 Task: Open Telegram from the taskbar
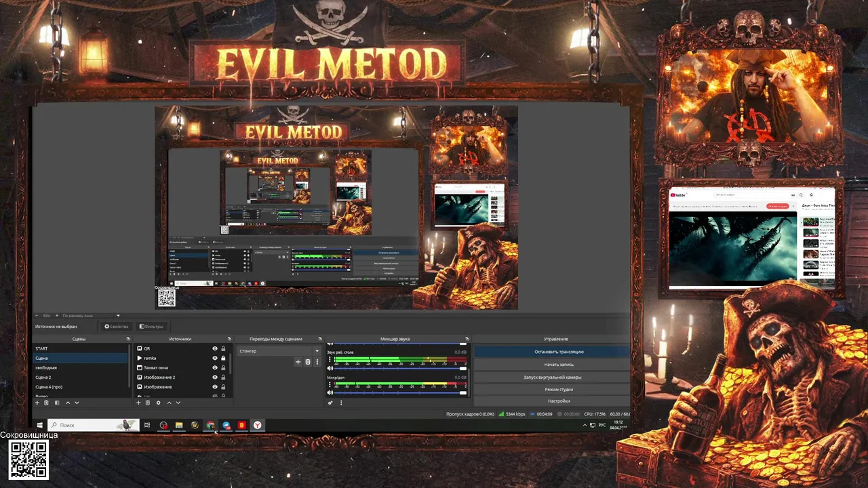tap(226, 425)
